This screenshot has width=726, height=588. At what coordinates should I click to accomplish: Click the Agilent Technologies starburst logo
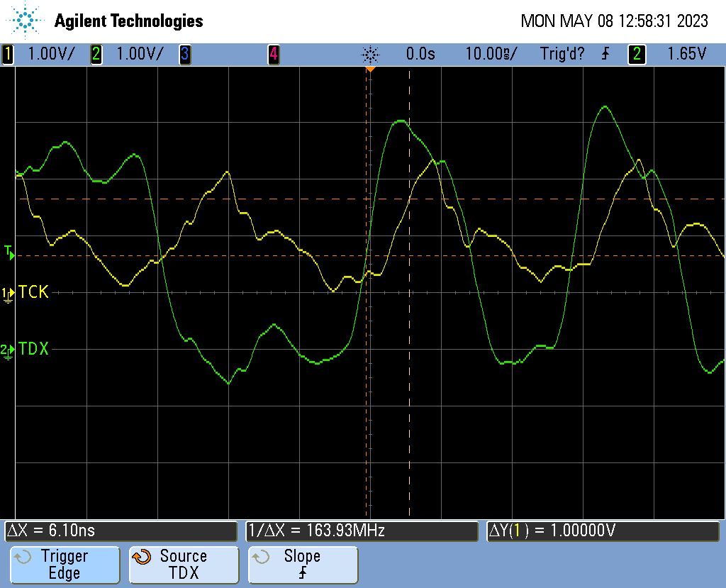click(x=26, y=21)
